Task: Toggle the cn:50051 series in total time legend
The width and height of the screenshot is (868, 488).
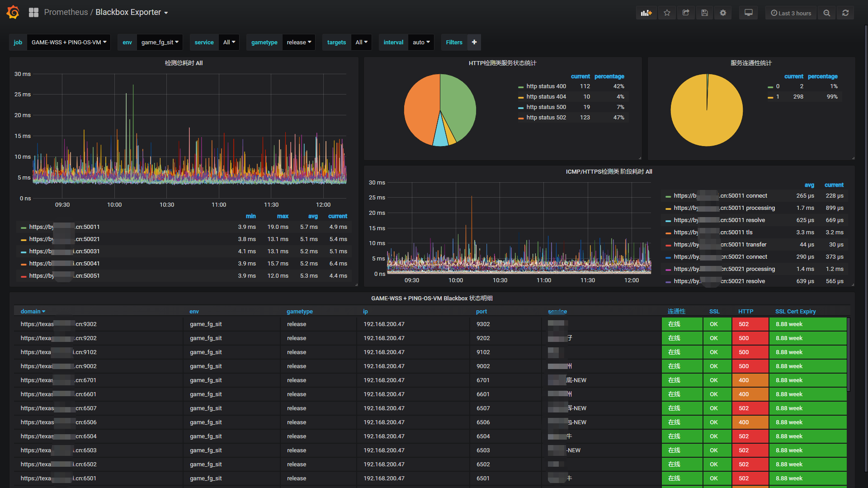Action: 64,276
